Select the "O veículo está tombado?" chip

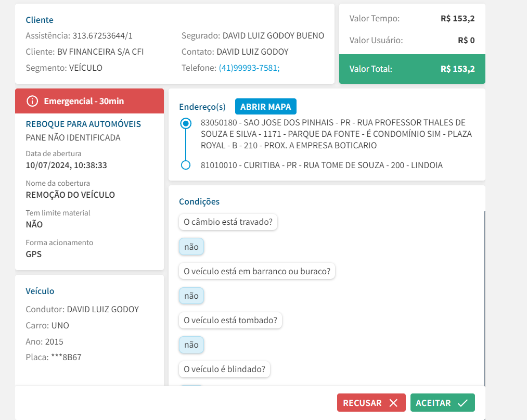point(230,320)
